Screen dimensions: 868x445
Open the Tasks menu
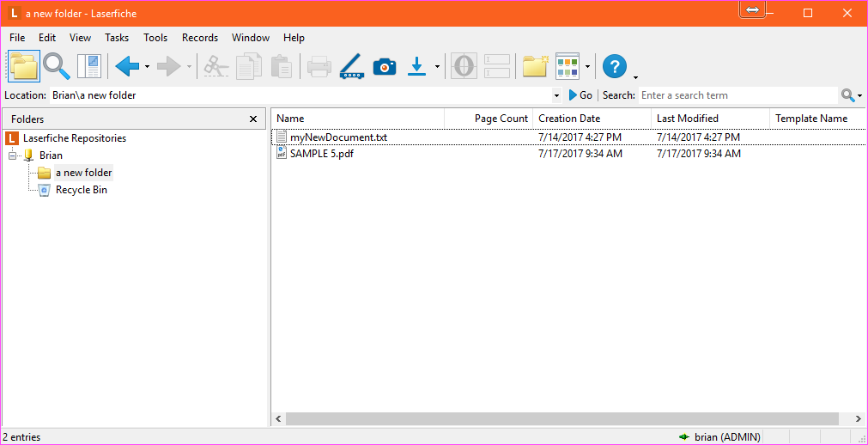[117, 38]
